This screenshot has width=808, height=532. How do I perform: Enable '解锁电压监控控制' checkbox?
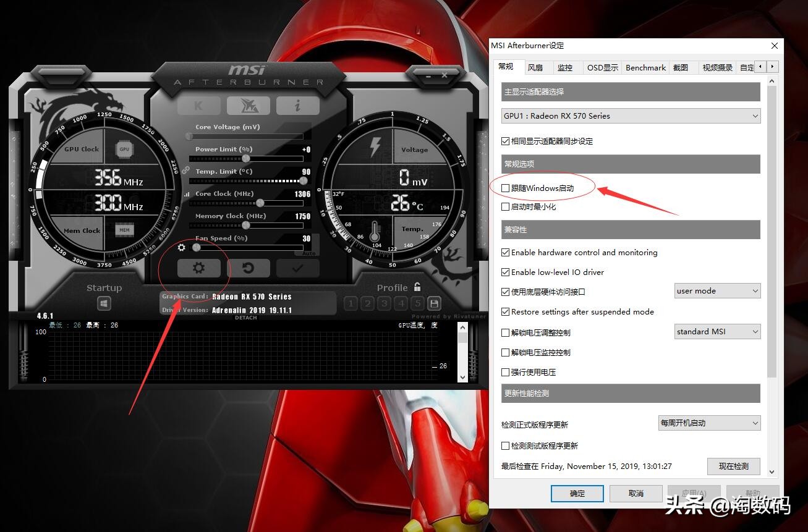[506, 352]
